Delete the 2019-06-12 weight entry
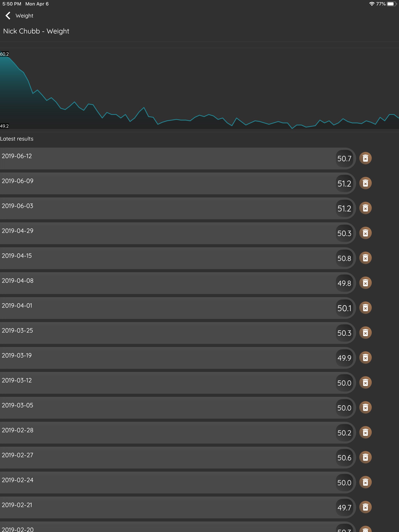Viewport: 399px width, 532px height. (x=365, y=158)
